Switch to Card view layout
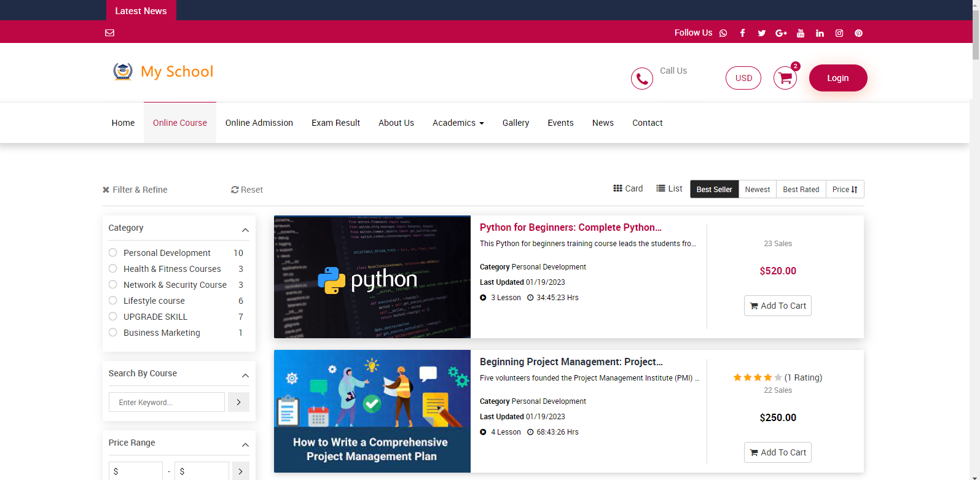 [628, 189]
